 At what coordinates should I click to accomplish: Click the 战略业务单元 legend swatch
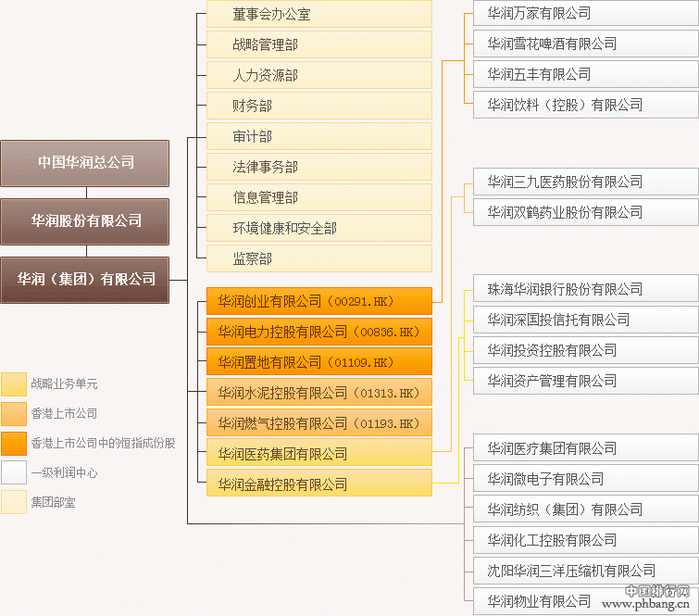point(14,384)
